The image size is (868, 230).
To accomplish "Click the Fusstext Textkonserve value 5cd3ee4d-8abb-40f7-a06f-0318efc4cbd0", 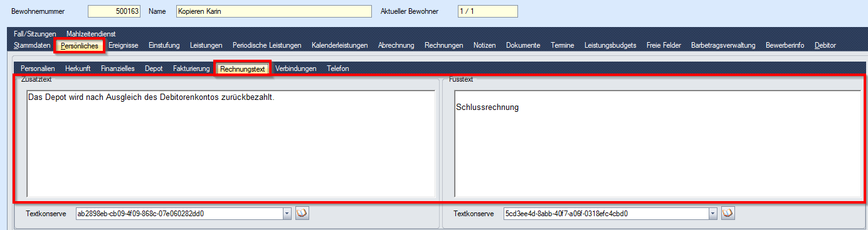I will (606, 214).
